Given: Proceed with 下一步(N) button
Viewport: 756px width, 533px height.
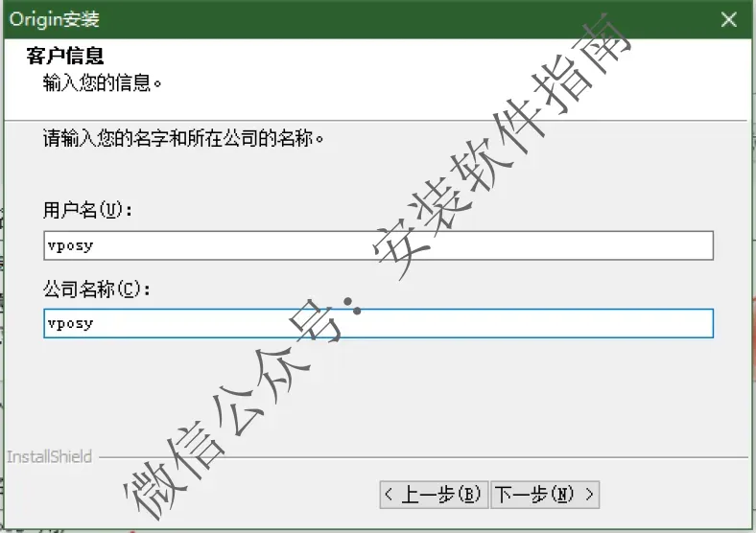Looking at the screenshot, I should tap(545, 495).
